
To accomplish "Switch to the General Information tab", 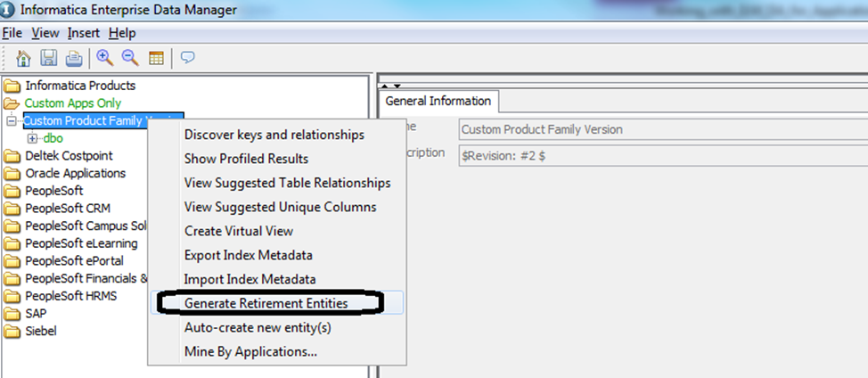I will tap(438, 101).
